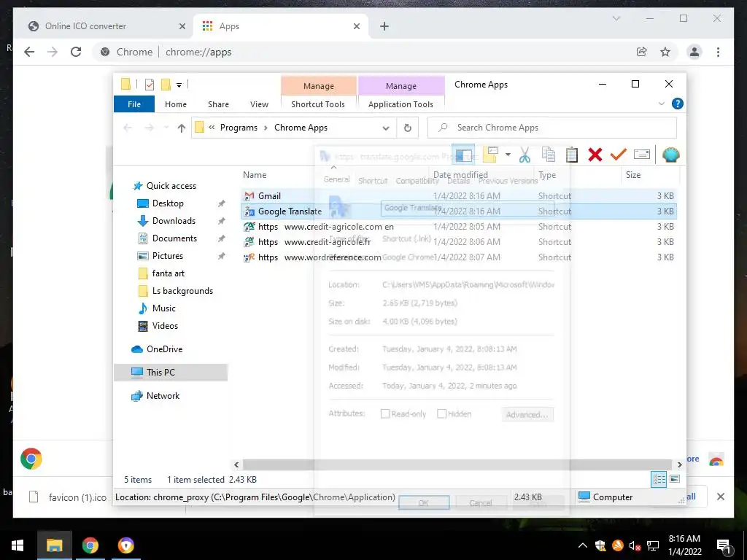Open the Shortcut Tools tab
The image size is (747, 560).
(x=318, y=104)
